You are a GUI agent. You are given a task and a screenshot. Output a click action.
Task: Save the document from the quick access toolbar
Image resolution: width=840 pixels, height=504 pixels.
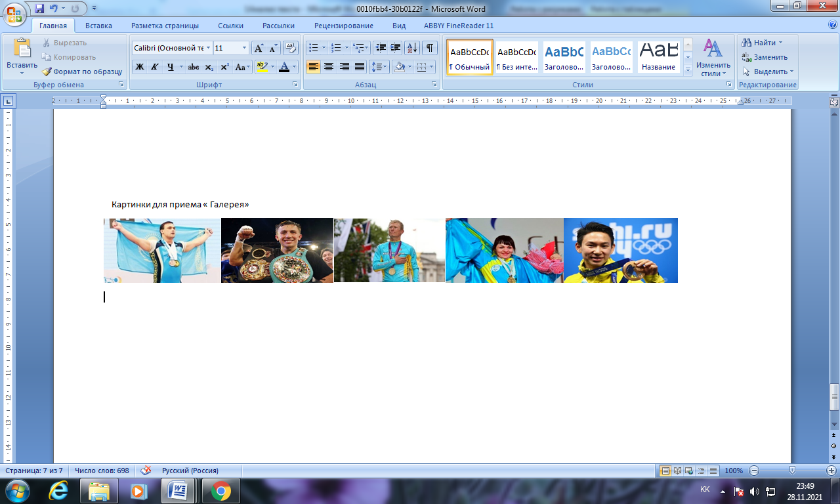tap(39, 9)
